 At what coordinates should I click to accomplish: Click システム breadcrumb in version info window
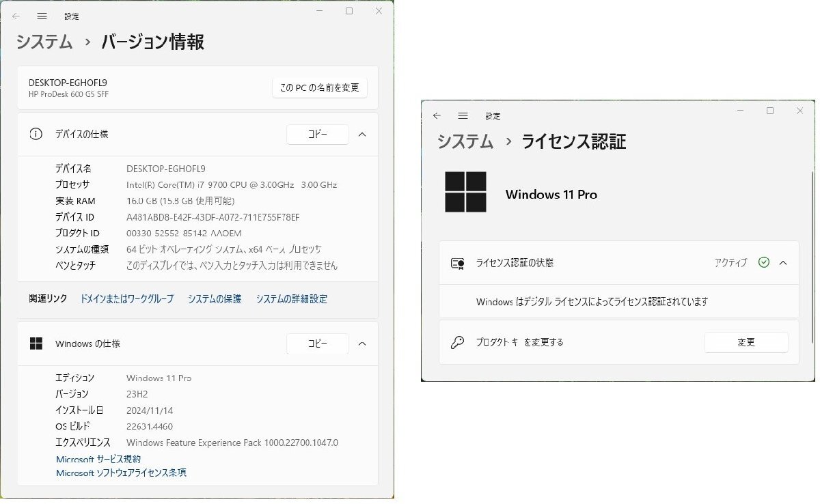pyautogui.click(x=44, y=42)
